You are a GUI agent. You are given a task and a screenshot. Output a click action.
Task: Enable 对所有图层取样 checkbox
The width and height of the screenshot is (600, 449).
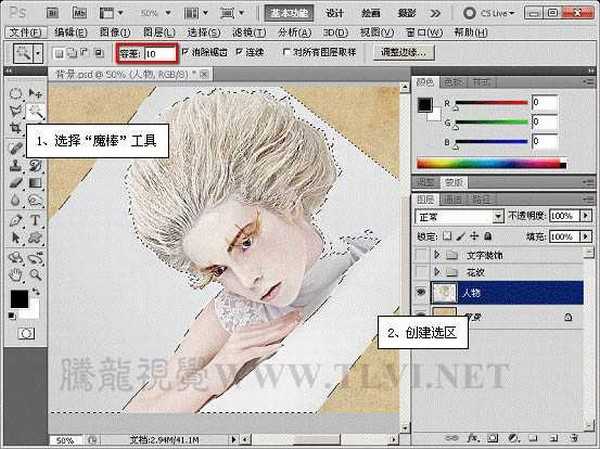(x=287, y=52)
